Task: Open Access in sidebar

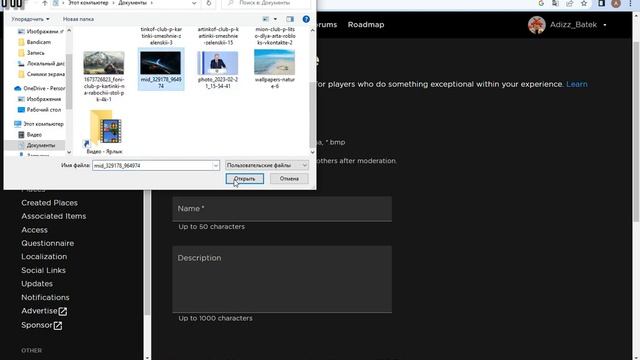Action: (x=34, y=230)
